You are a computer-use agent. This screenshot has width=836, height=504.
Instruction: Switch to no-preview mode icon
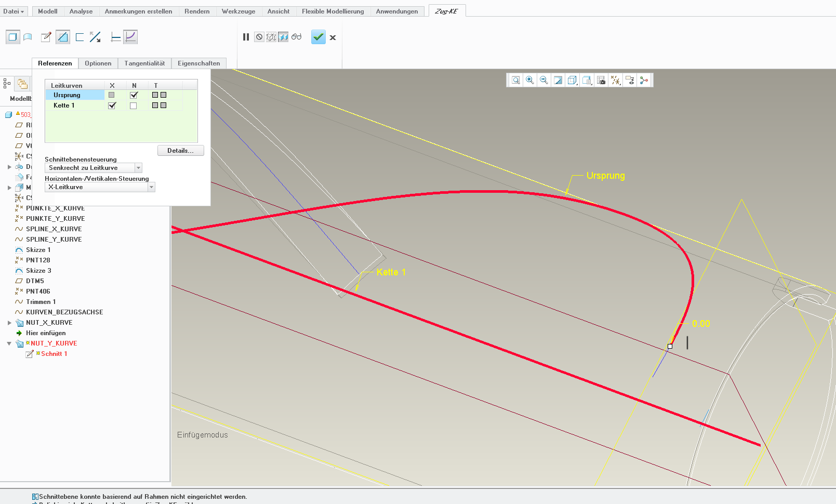coord(259,37)
